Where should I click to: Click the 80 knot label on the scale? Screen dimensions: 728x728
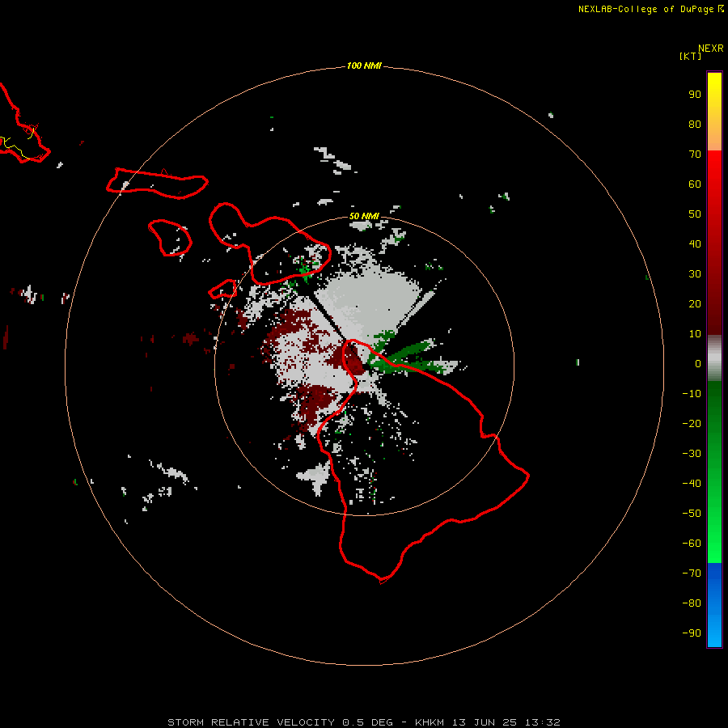click(x=695, y=125)
